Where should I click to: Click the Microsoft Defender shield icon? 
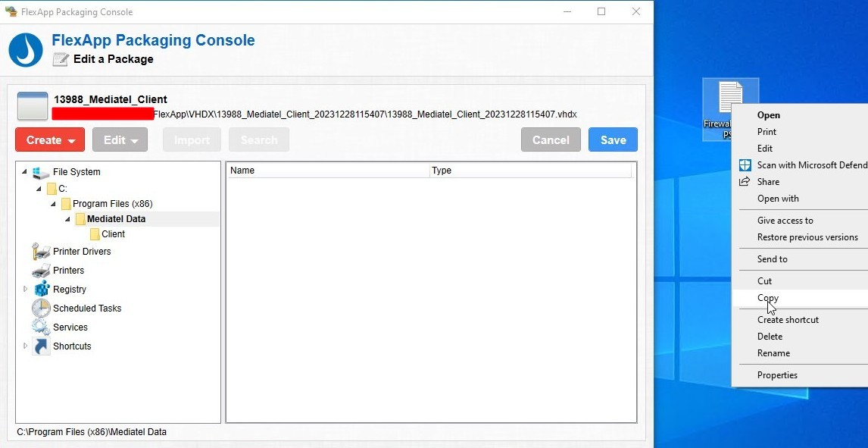tap(745, 165)
